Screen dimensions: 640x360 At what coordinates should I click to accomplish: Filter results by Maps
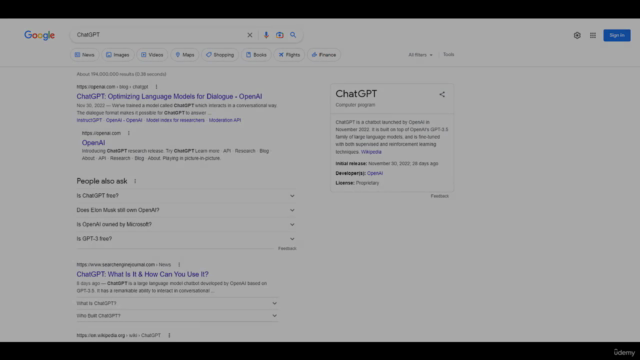click(x=184, y=55)
